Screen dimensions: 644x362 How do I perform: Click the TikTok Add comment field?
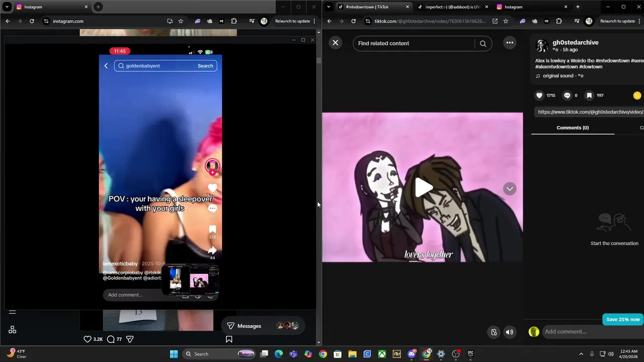click(x=593, y=331)
